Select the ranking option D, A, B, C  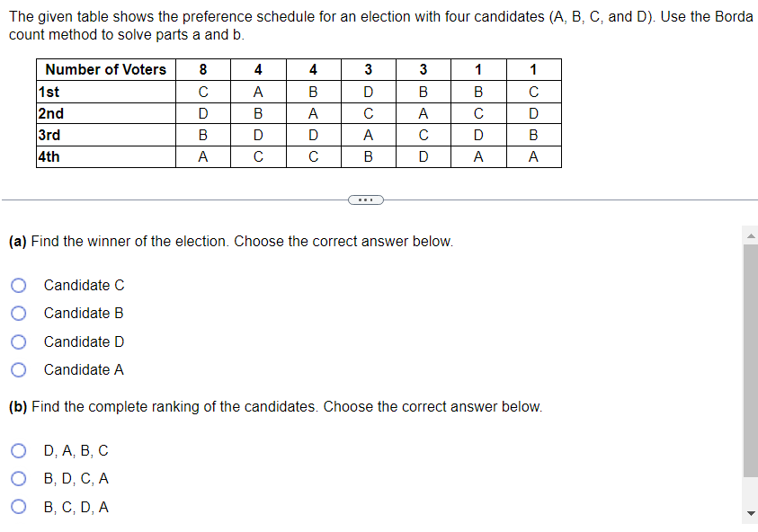click(18, 450)
